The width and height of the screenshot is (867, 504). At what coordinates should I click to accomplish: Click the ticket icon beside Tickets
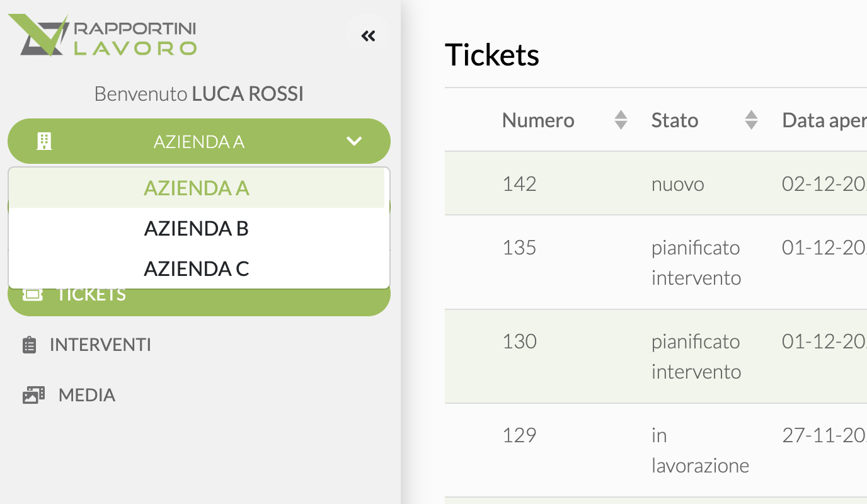33,295
